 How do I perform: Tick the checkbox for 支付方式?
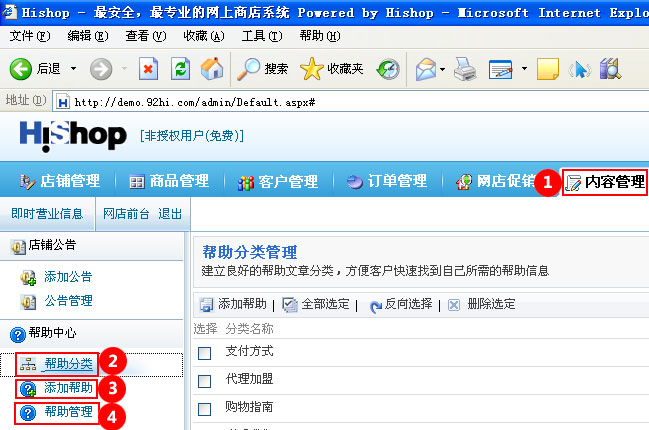[204, 353]
